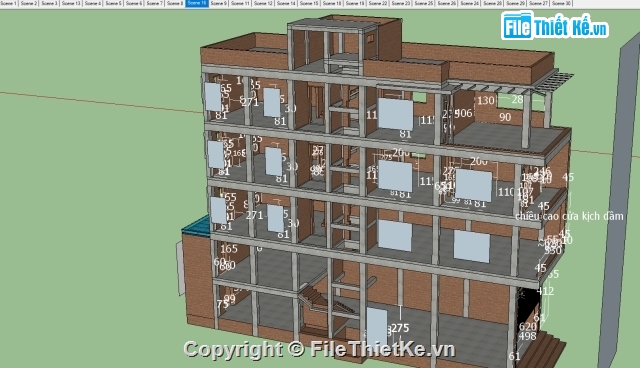Open the Scene 5 tab
Screen dimensions: 640x368
point(113,3)
